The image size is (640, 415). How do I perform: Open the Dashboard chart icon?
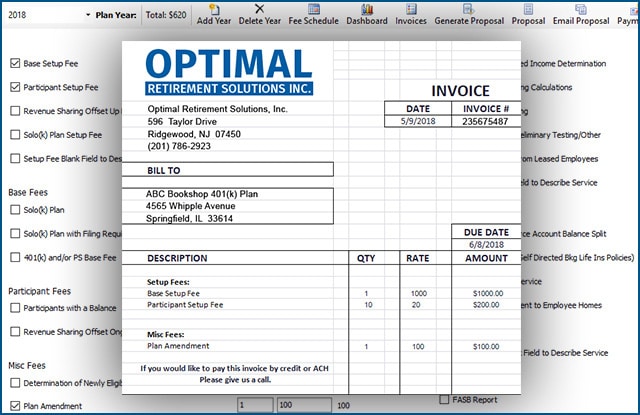coord(367,9)
